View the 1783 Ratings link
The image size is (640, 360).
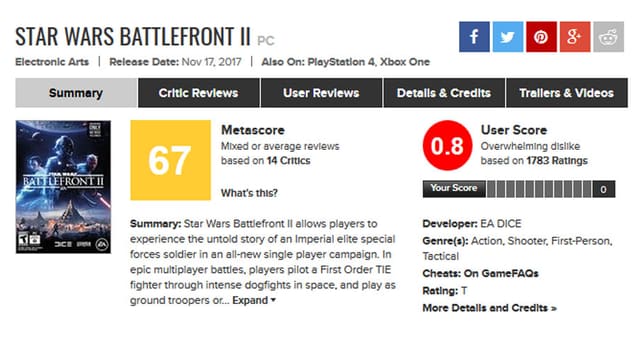point(557,161)
